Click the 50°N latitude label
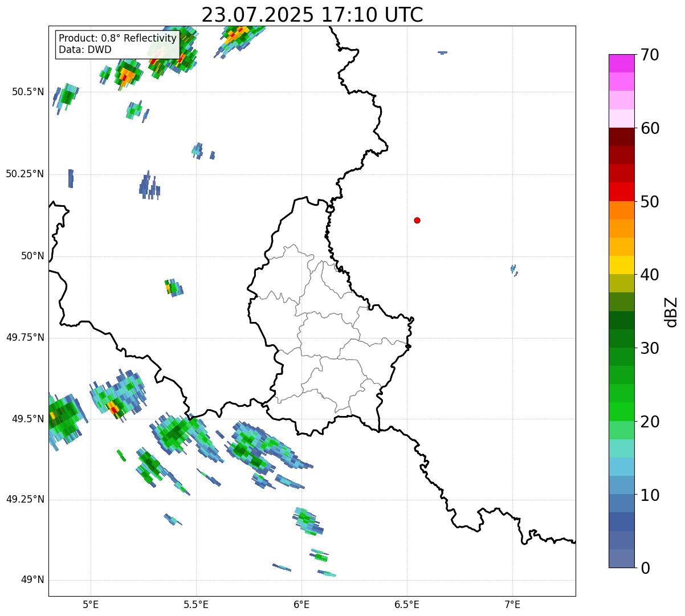This screenshot has height=616, width=685. pyautogui.click(x=32, y=256)
